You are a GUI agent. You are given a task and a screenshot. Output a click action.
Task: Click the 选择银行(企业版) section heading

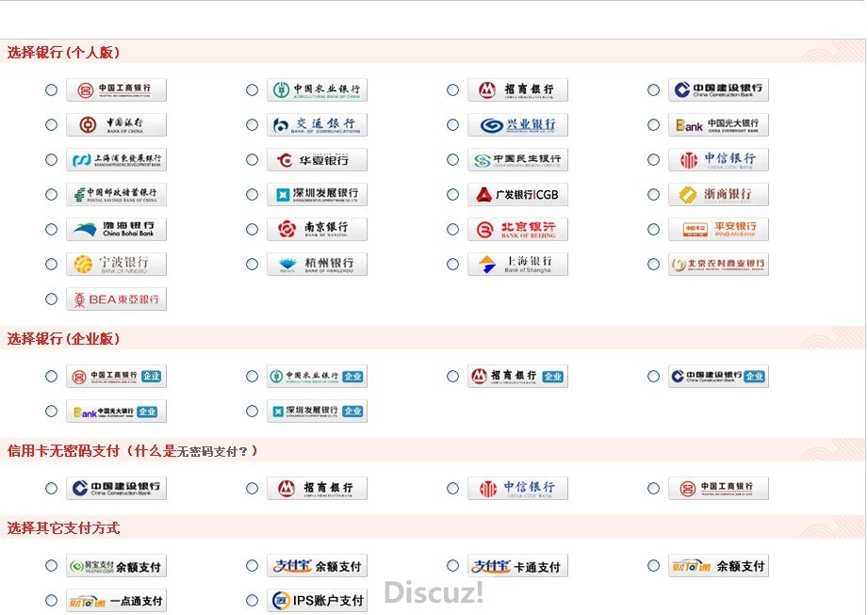(x=63, y=338)
